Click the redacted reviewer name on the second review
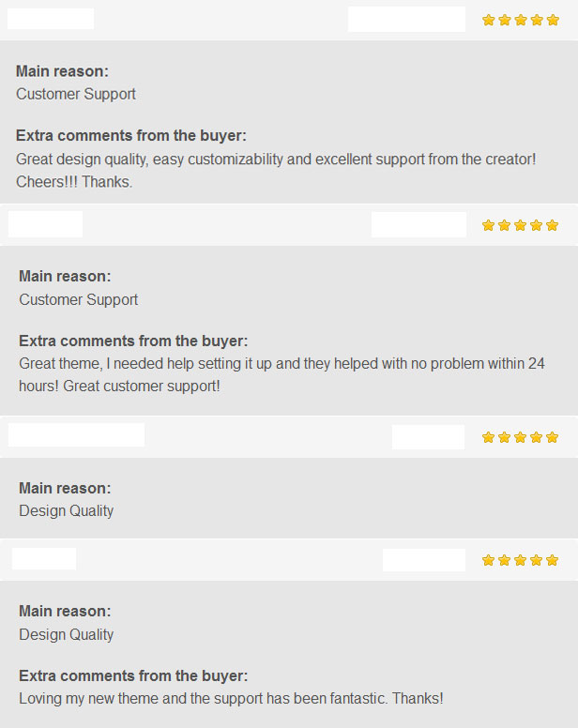The width and height of the screenshot is (578, 728). click(x=45, y=224)
